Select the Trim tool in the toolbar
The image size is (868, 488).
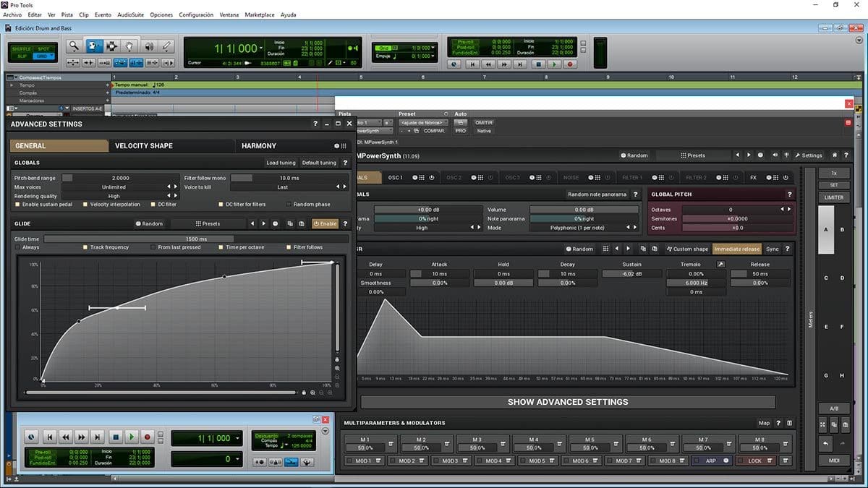click(94, 46)
